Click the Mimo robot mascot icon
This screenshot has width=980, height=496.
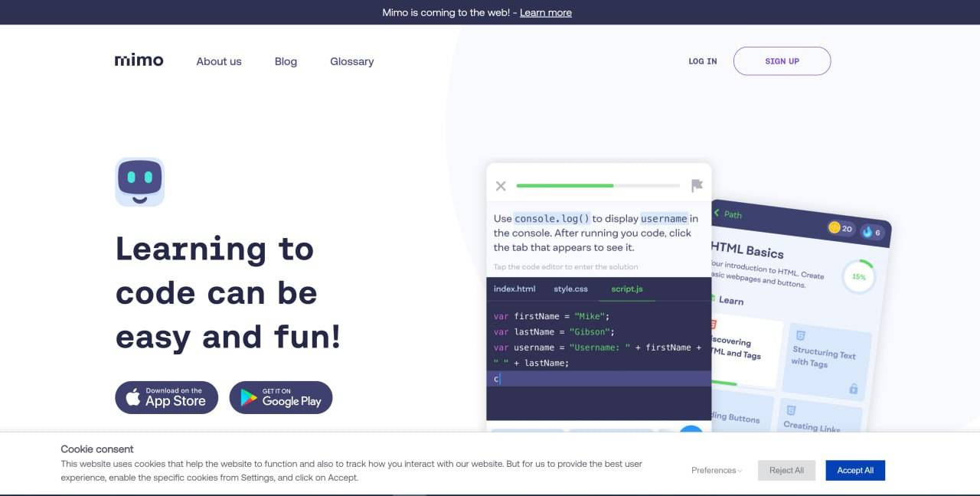tap(139, 182)
